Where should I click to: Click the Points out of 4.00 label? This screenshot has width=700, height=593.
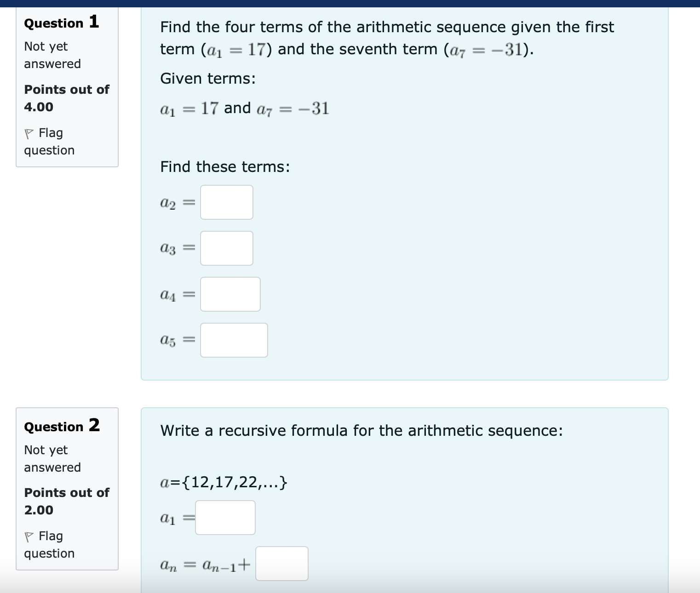[66, 98]
